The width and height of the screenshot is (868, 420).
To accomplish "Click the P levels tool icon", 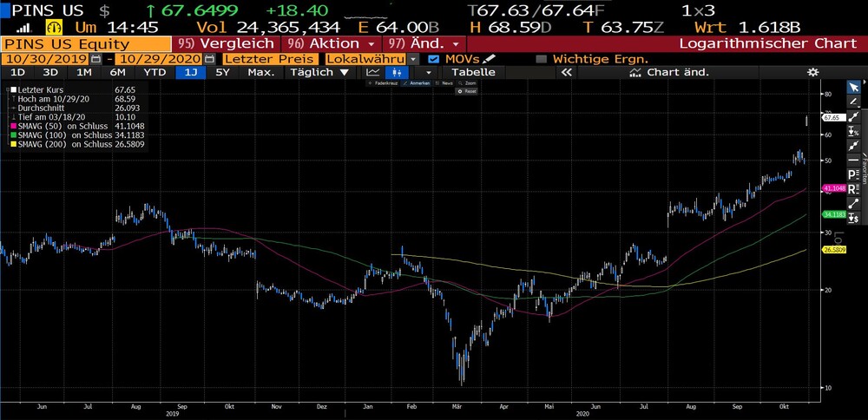I will coord(853,174).
